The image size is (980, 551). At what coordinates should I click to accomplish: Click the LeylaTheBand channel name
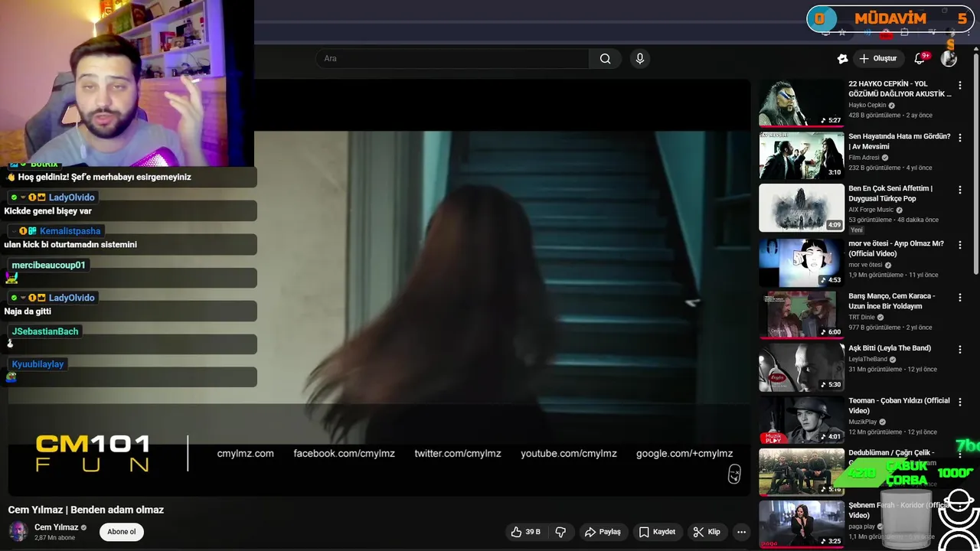pos(867,359)
